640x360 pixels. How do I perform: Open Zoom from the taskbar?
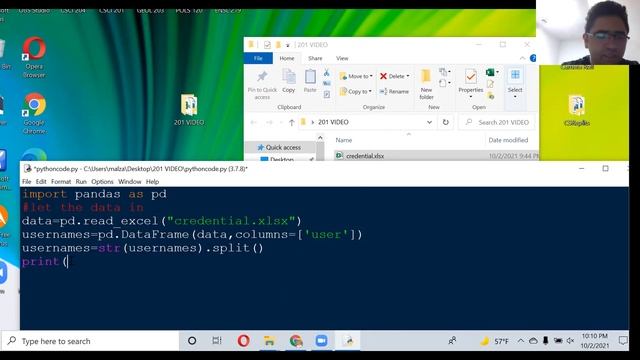pos(322,340)
